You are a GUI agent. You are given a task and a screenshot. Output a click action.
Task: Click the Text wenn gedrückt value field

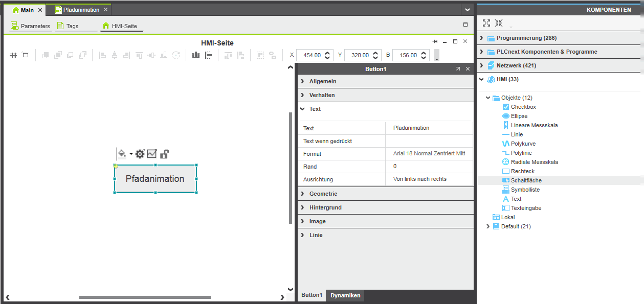429,141
